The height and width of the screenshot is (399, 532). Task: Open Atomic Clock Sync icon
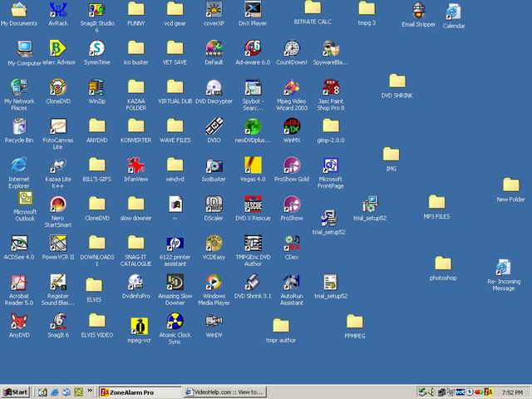[175, 322]
